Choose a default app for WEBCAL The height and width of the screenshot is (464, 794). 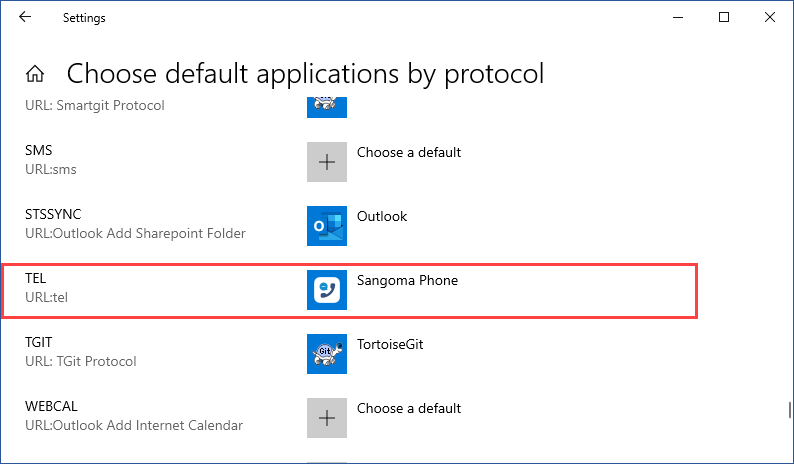click(x=409, y=408)
